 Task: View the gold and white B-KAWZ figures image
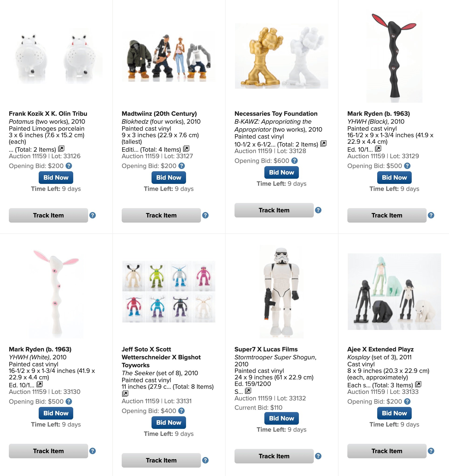coord(281,56)
